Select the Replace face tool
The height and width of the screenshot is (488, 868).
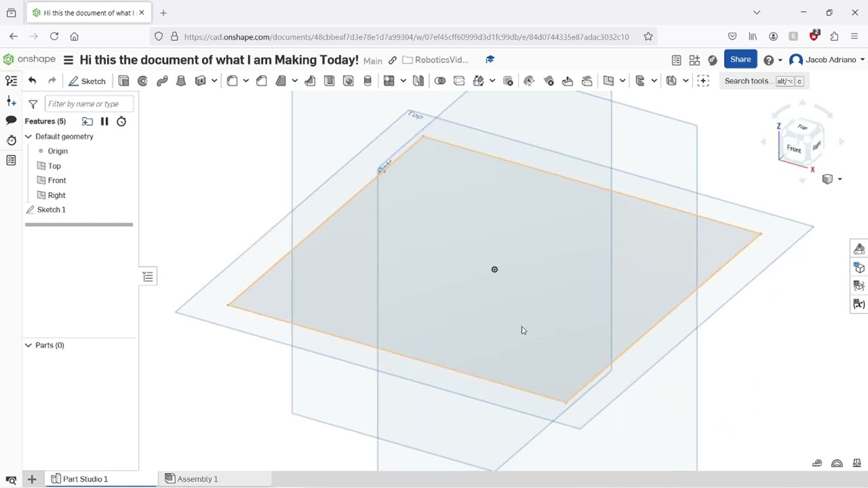tap(587, 81)
